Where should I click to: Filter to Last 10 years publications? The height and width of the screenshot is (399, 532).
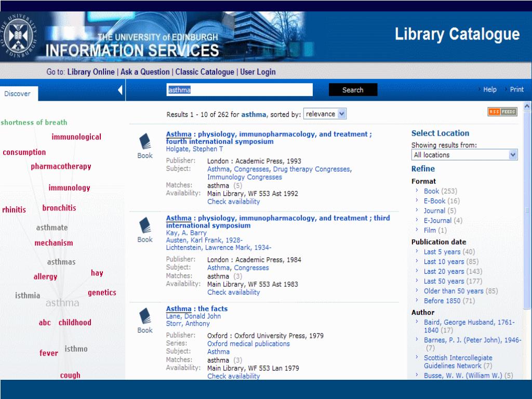coord(451,262)
